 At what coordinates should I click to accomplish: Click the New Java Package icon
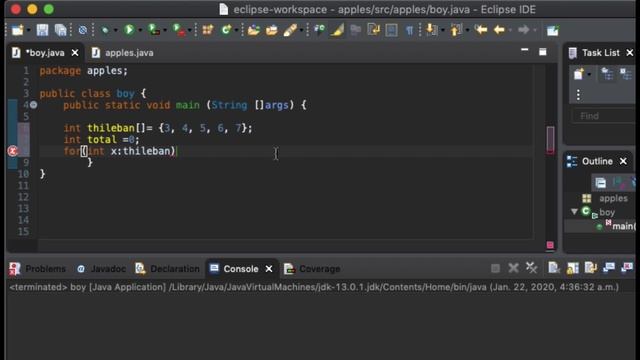(x=208, y=30)
